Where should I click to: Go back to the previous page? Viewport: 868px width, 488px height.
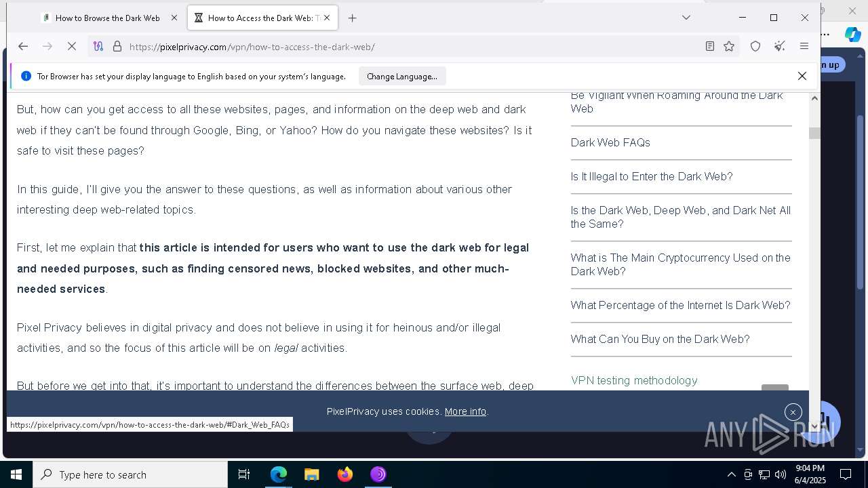[x=23, y=46]
